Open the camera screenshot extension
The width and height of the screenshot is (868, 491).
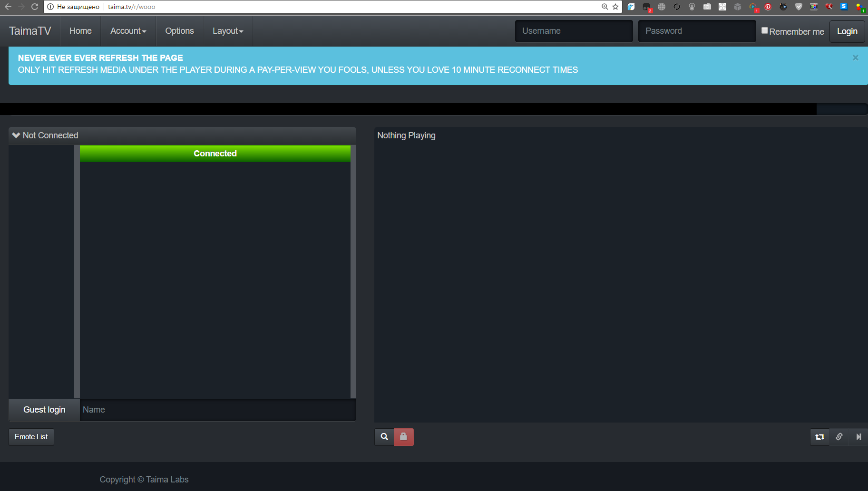(x=707, y=7)
